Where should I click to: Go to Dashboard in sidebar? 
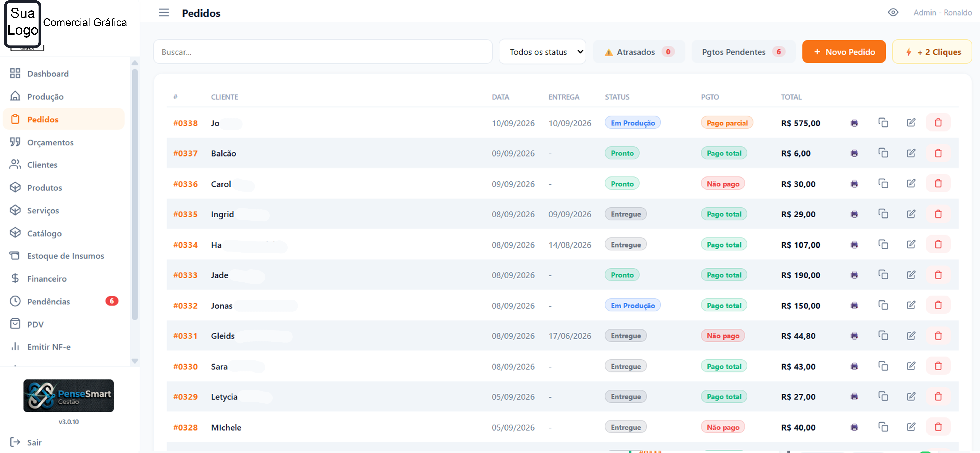[64, 74]
